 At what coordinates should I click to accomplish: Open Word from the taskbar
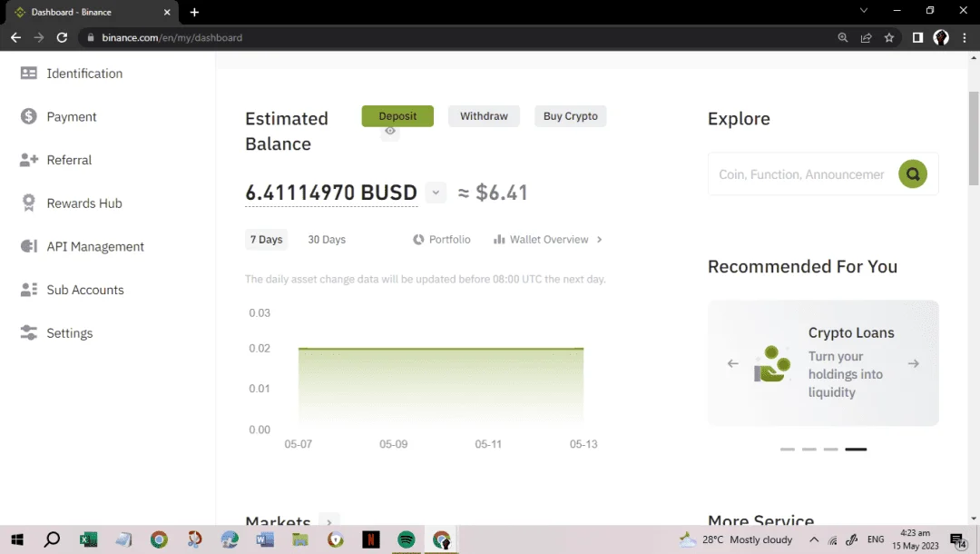[x=265, y=539]
